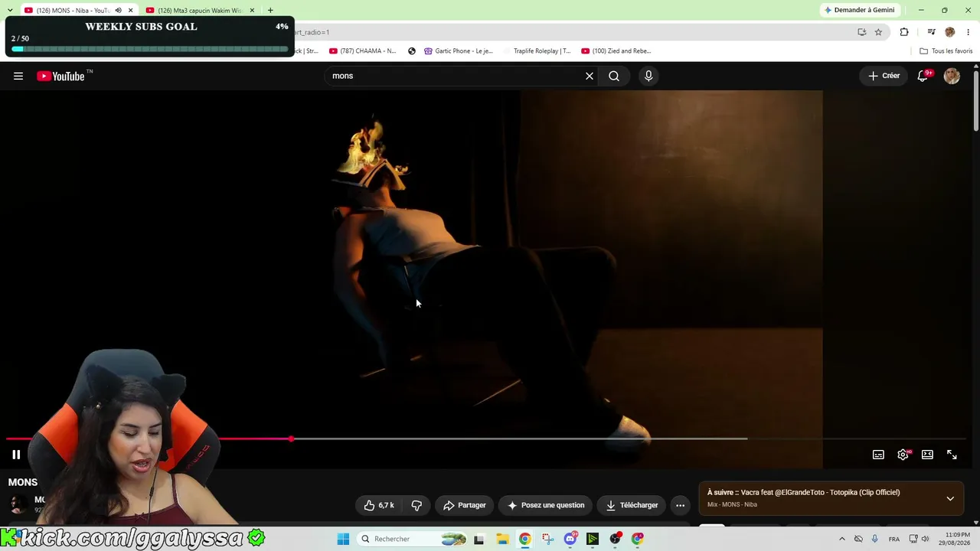Viewport: 980px width, 551px height.
Task: Download the video with Télécharger
Action: pos(632,505)
